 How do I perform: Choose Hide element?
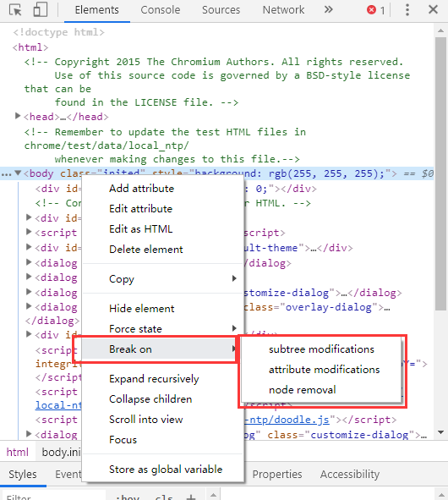point(162,308)
